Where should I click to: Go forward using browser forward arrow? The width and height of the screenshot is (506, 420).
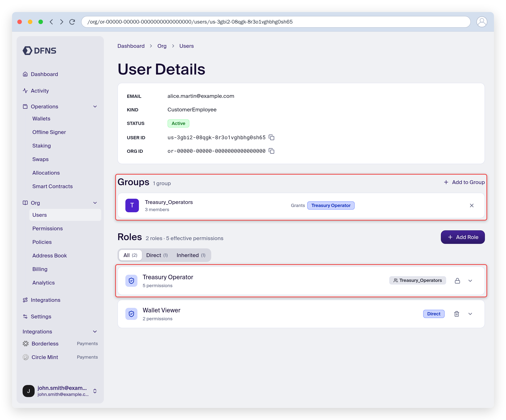coord(62,22)
